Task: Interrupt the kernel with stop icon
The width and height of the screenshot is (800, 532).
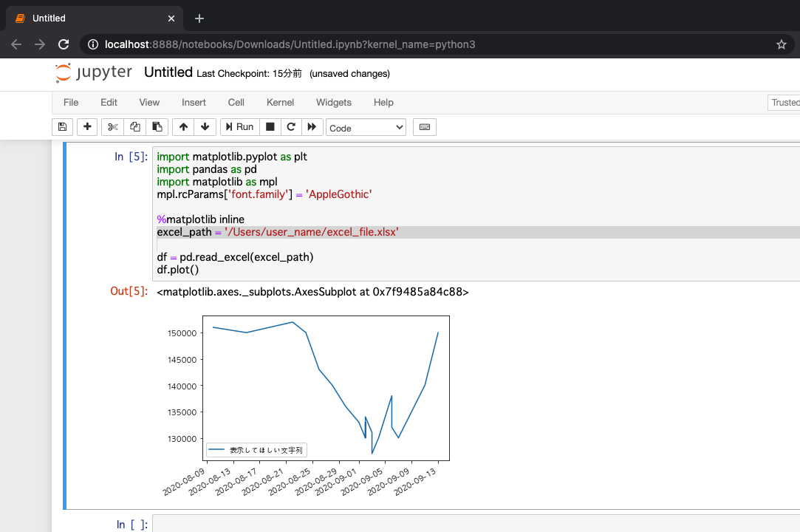Action: click(270, 127)
